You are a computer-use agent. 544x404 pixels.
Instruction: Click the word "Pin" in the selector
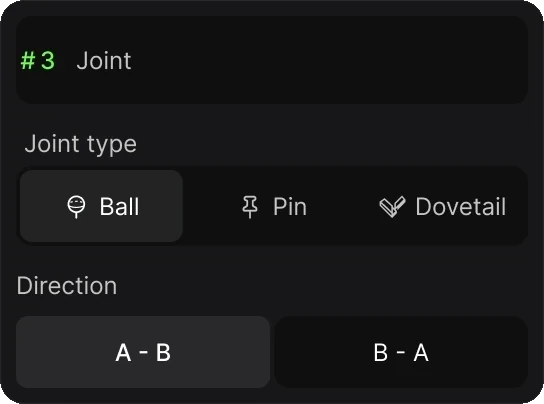[x=290, y=207]
